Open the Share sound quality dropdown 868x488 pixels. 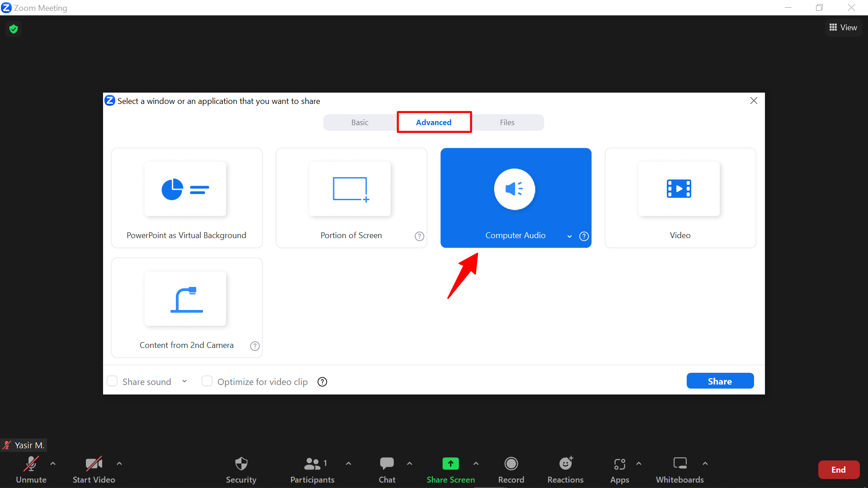point(184,381)
